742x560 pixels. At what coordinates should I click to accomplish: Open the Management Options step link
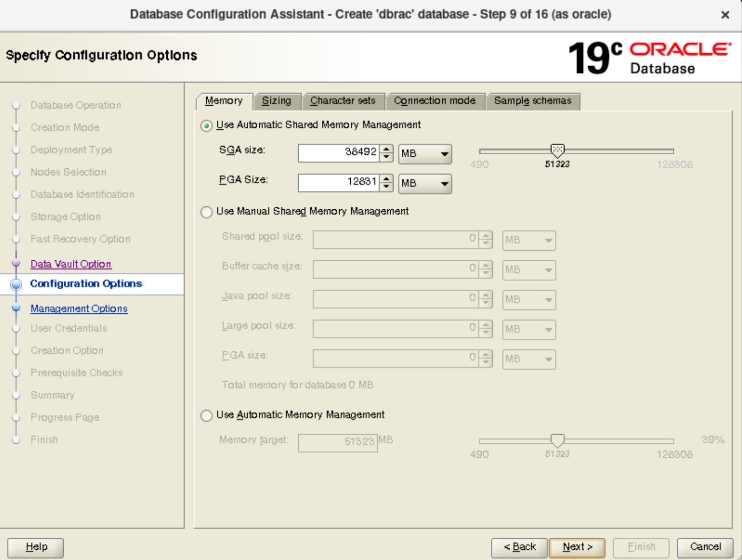coord(79,308)
